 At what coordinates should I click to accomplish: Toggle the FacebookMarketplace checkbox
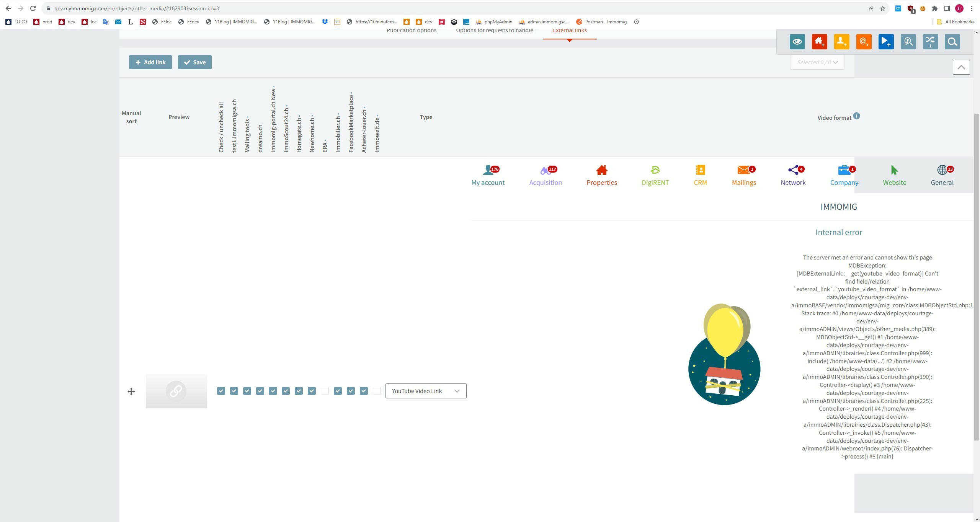tap(351, 391)
